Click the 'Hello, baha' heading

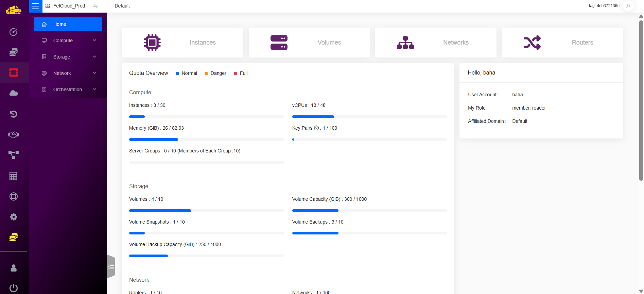(x=482, y=73)
